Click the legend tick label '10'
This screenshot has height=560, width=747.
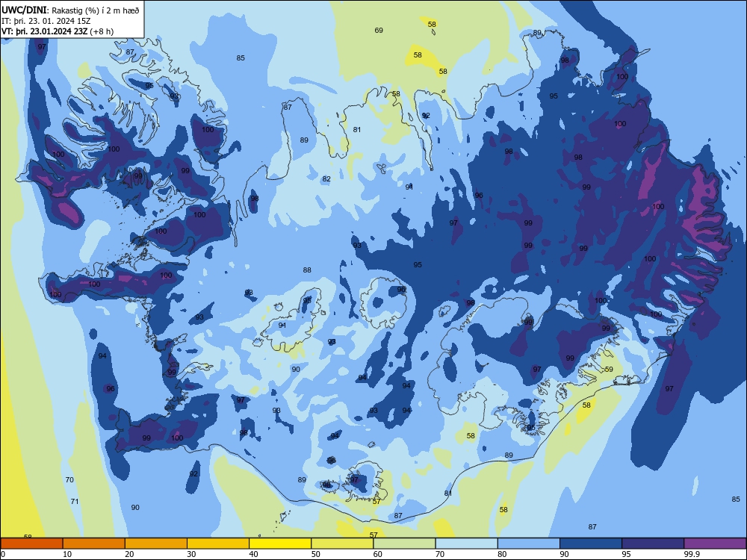(x=67, y=554)
